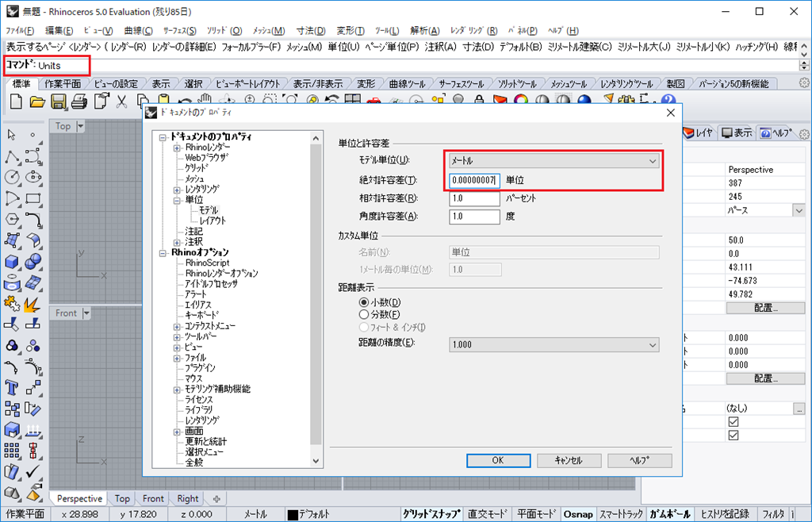812x522 pixels.
Task: Click the Save diskette icon
Action: pyautogui.click(x=58, y=102)
